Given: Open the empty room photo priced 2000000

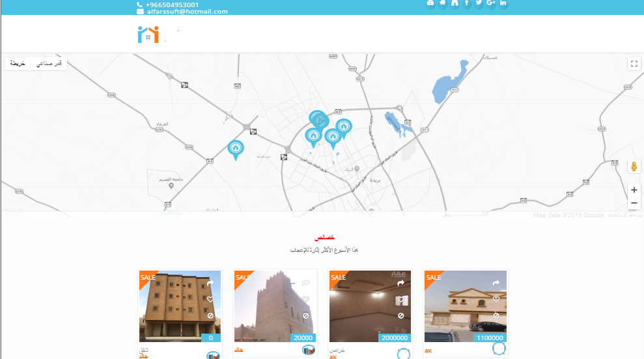Looking at the screenshot, I should pyautogui.click(x=370, y=306).
